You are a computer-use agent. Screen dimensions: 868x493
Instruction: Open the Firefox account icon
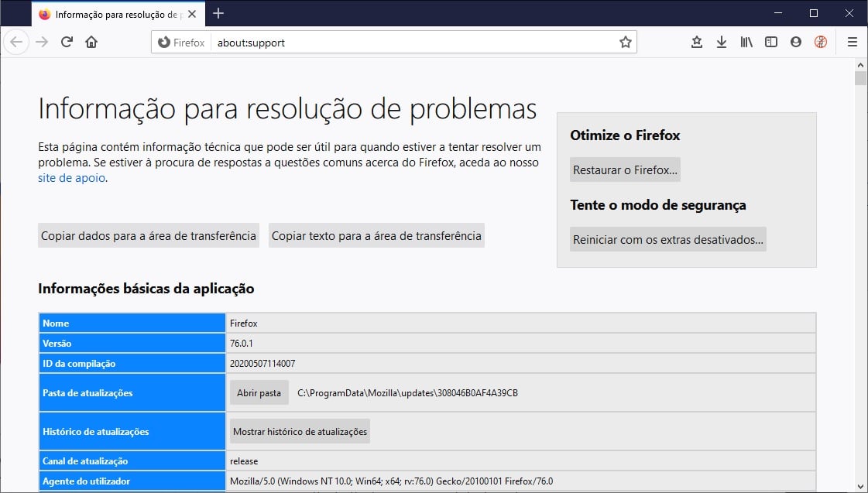(x=796, y=42)
